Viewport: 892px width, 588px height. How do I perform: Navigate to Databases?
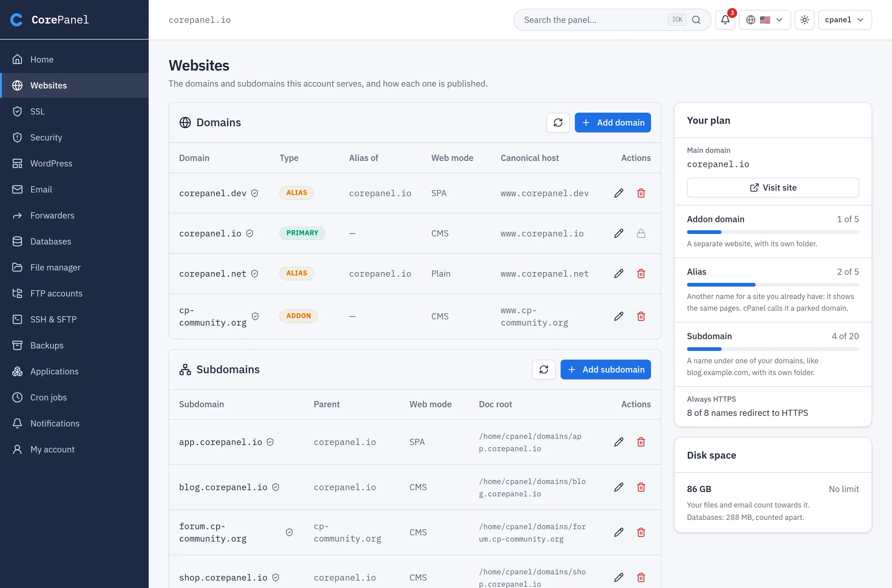[74, 241]
